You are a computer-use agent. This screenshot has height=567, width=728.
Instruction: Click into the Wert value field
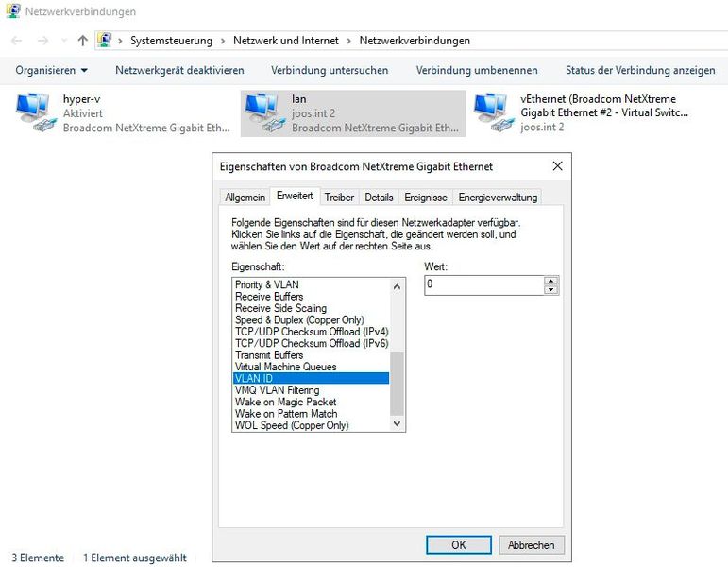(483, 284)
